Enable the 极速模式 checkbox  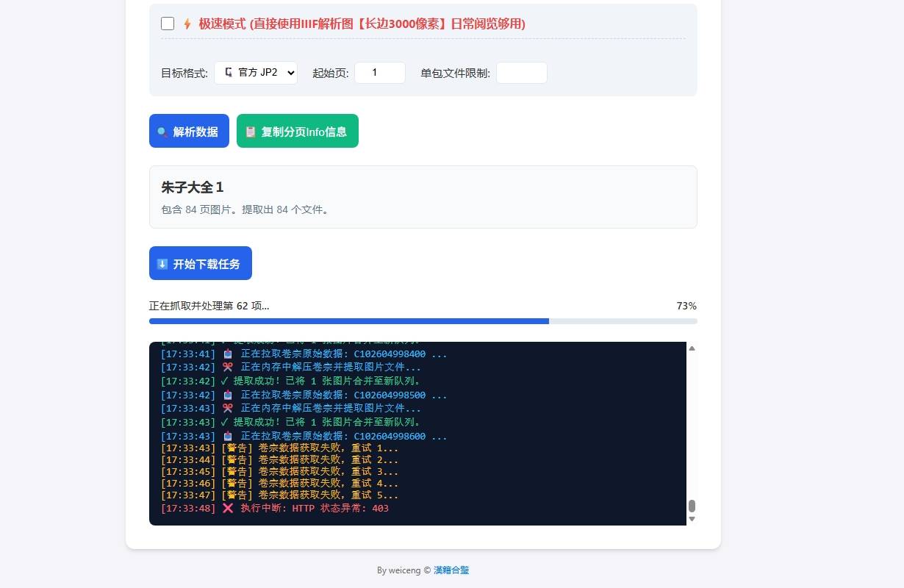tap(168, 24)
